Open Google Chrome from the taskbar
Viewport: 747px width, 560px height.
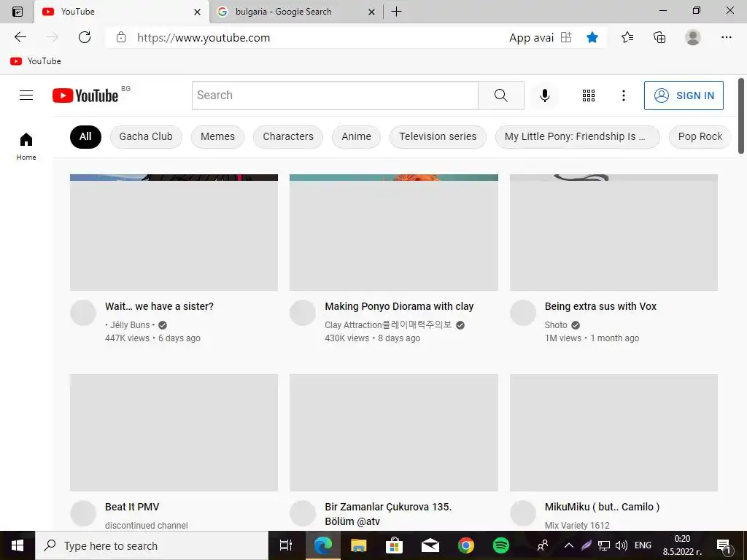pos(465,545)
